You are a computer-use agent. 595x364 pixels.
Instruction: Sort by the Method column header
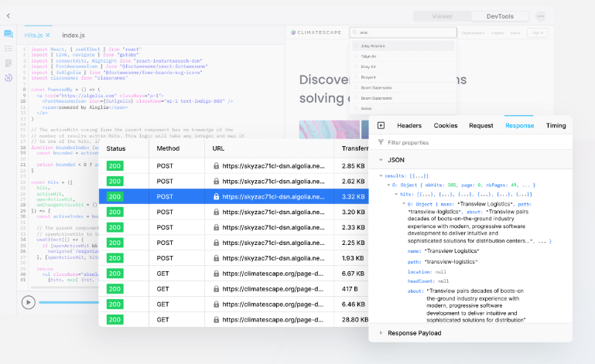click(168, 148)
